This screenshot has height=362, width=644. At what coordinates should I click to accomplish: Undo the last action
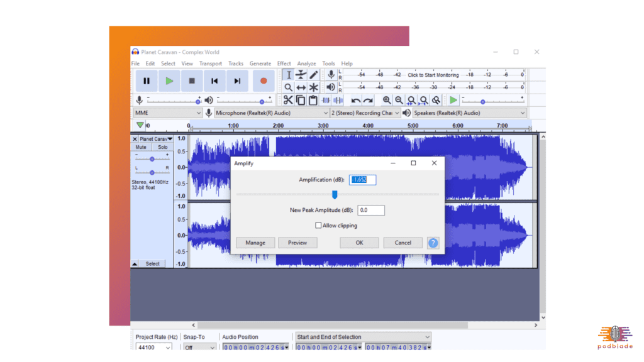point(356,100)
